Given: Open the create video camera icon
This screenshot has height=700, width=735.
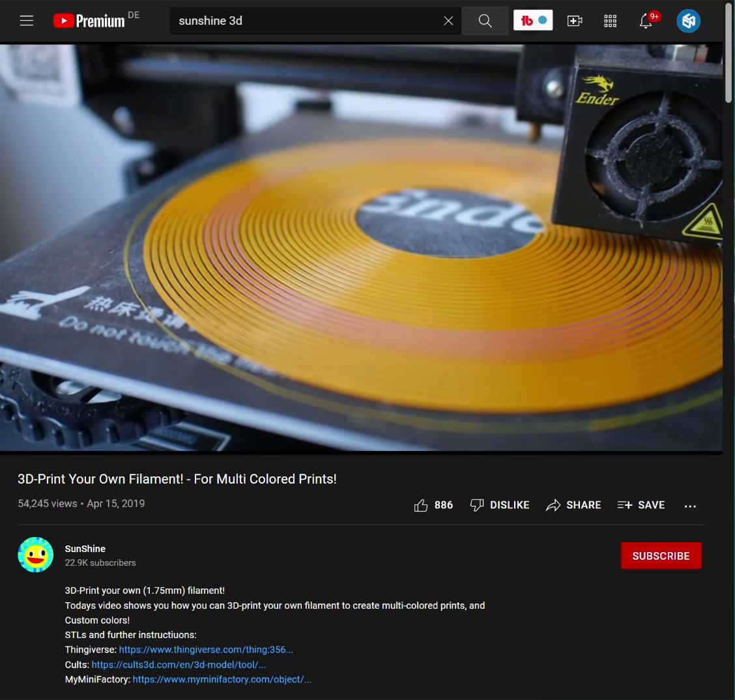Looking at the screenshot, I should (x=575, y=21).
